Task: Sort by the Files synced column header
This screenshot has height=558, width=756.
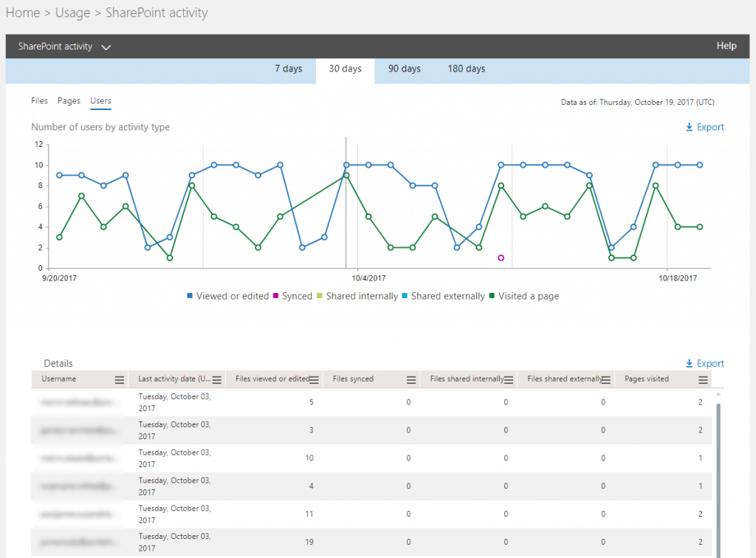Action: tap(353, 379)
